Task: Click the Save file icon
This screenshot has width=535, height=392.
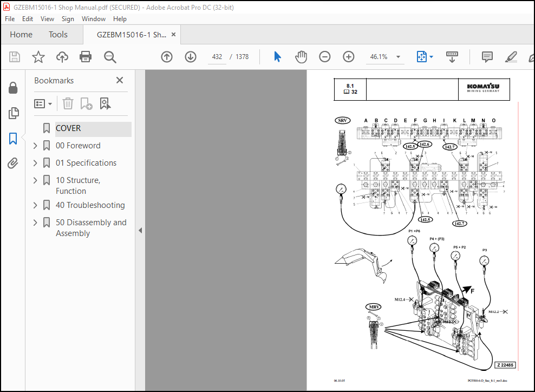Action: coord(14,57)
